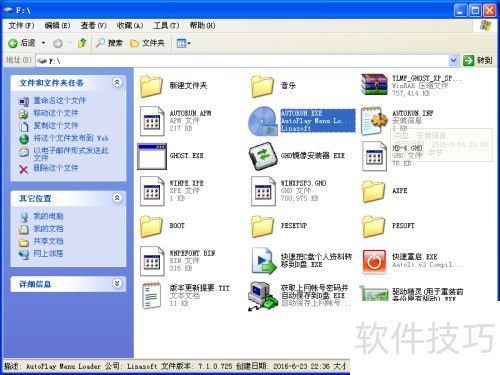500x375 pixels.
Task: Click the GHOST.EXE file name
Action: click(186, 156)
